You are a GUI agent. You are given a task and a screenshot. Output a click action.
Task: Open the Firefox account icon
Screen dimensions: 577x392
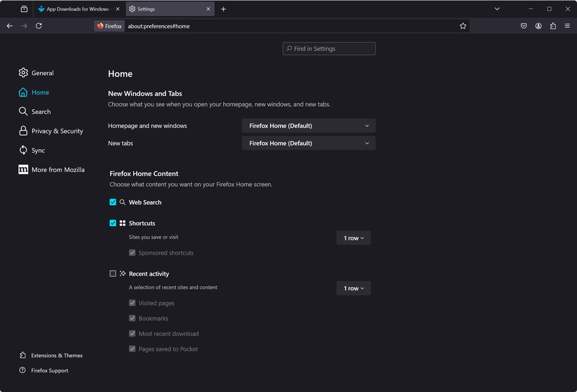538,26
